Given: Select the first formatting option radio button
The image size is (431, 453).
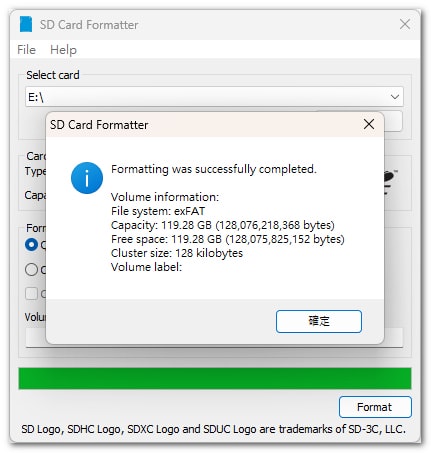Looking at the screenshot, I should [31, 245].
